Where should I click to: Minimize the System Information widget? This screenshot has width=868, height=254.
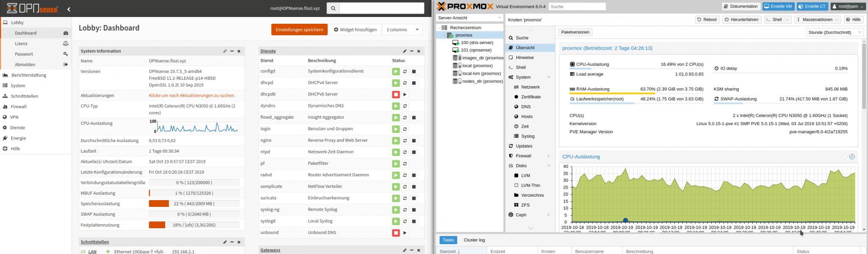[x=232, y=51]
